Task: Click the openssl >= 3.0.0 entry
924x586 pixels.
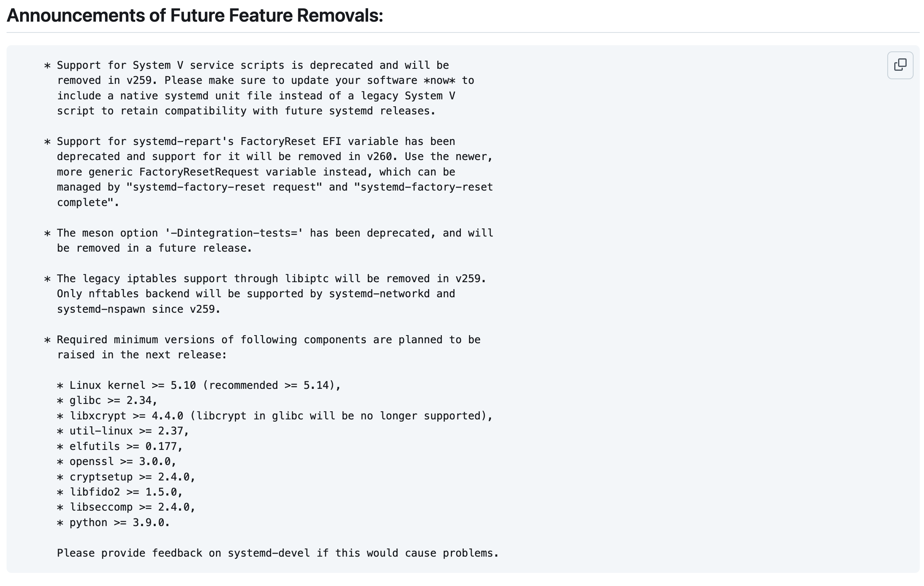Action: click(123, 462)
